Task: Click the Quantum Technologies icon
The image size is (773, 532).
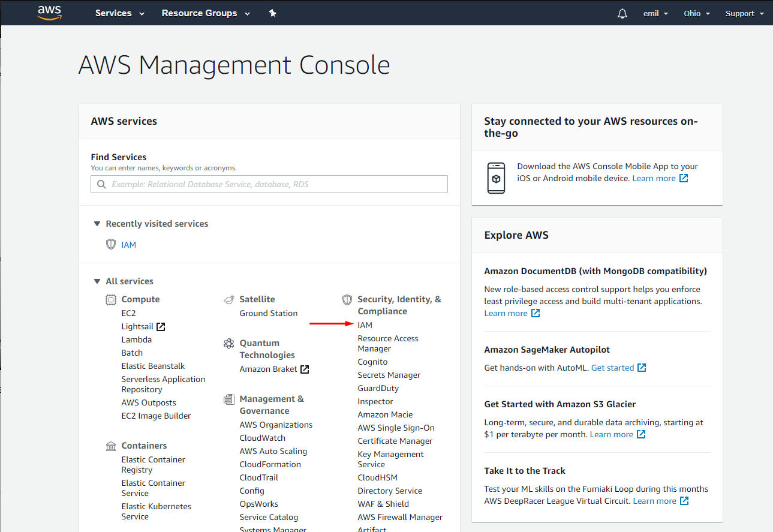Action: 228,343
